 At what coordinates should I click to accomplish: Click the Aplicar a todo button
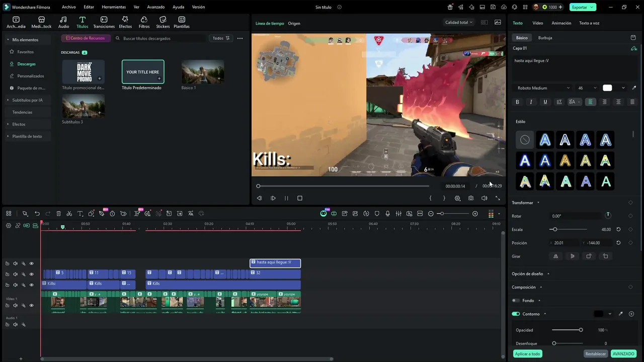pos(527,353)
